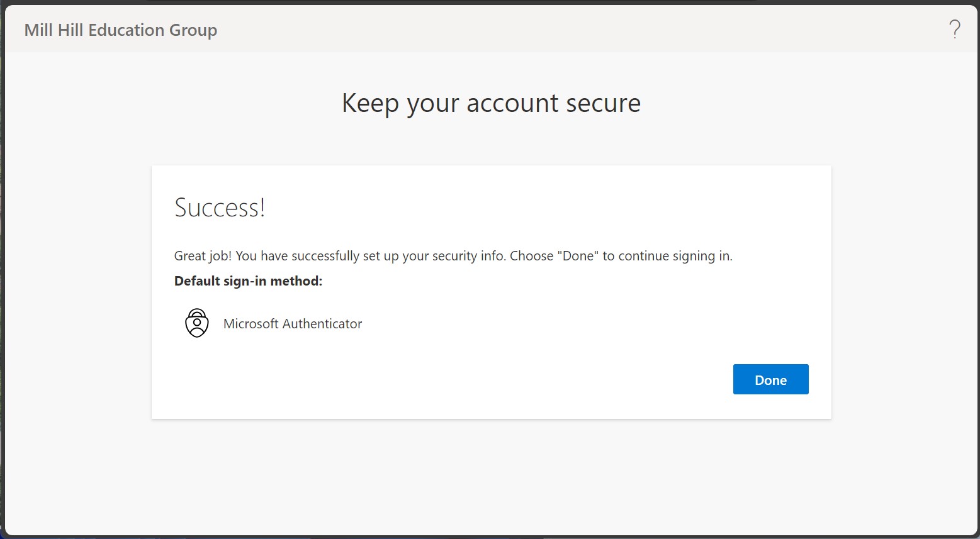This screenshot has width=980, height=539.
Task: Click the blue Done button
Action: [770, 379]
